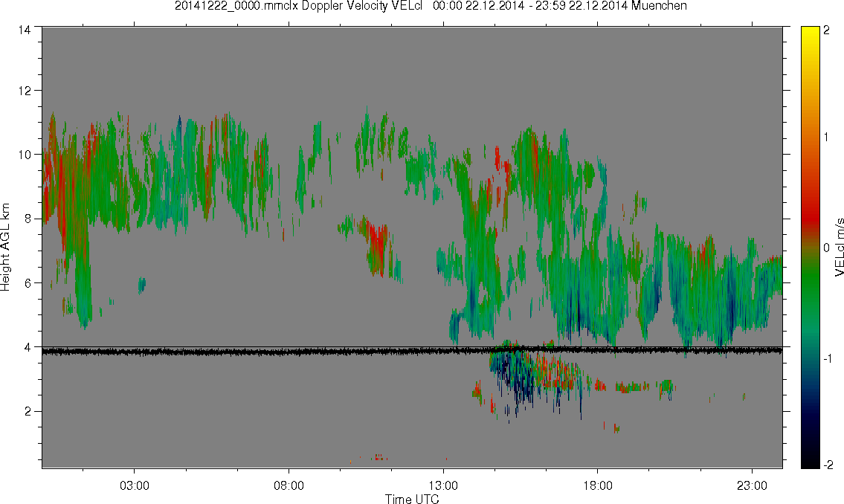Click the height axis '2' label at left
Viewport: 844px width, 504px height.
[28, 412]
